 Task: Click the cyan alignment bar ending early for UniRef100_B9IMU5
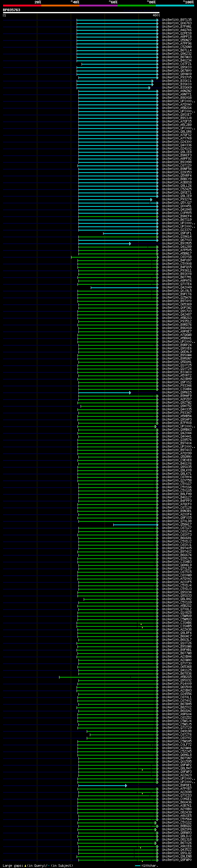105,243
